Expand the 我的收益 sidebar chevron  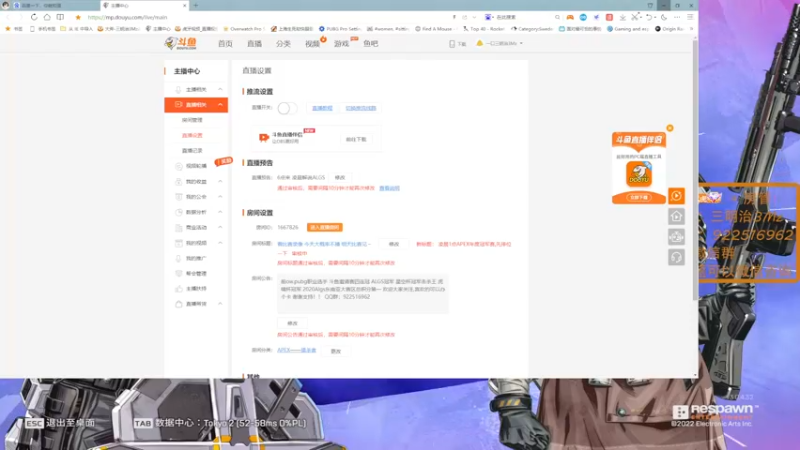tap(220, 181)
